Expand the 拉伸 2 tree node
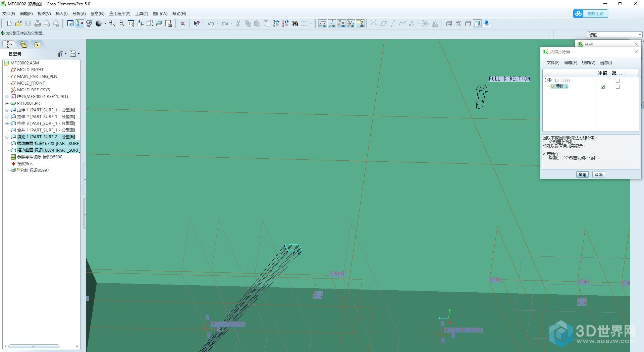This screenshot has height=352, width=644. 7,117
